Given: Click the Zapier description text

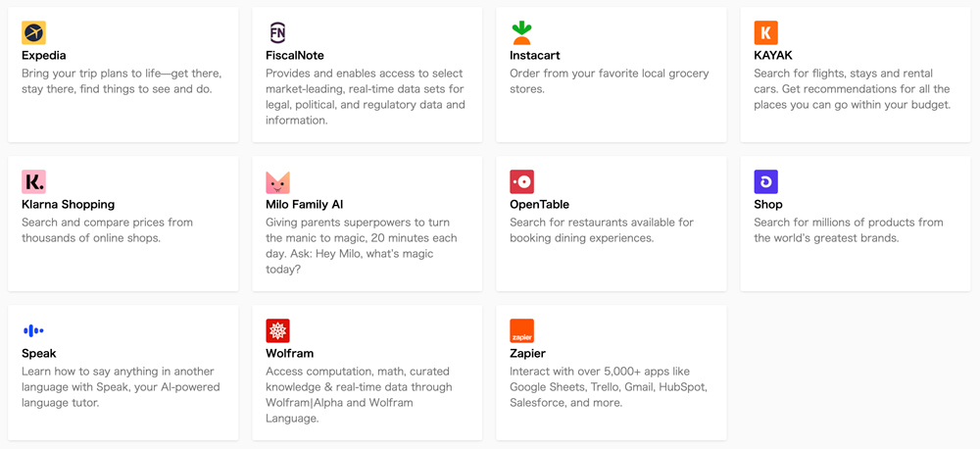Looking at the screenshot, I should [x=609, y=387].
